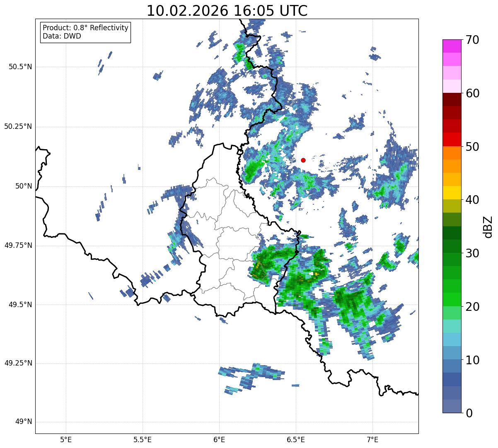This screenshot has height=448, width=498.
Task: Click the red radar site marker
Action: coord(303,160)
